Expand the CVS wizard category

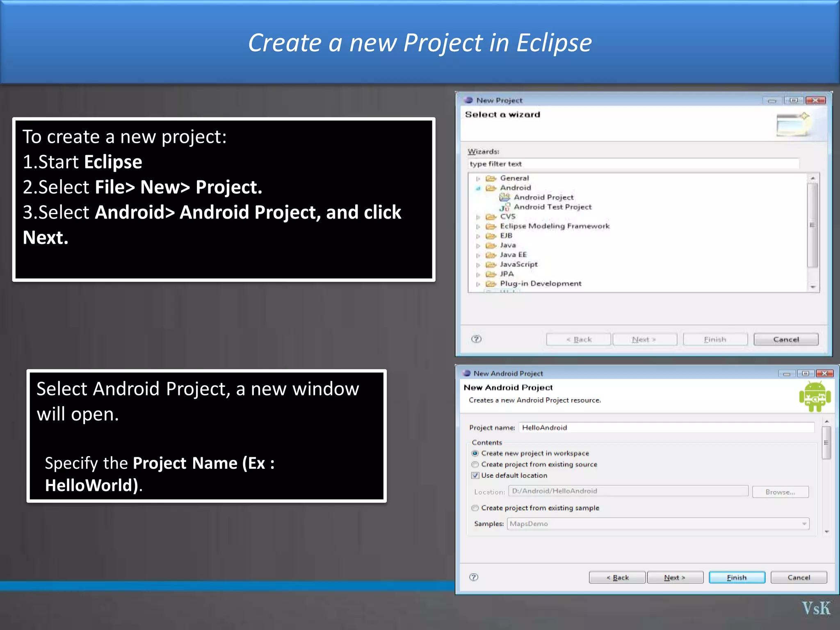478,217
